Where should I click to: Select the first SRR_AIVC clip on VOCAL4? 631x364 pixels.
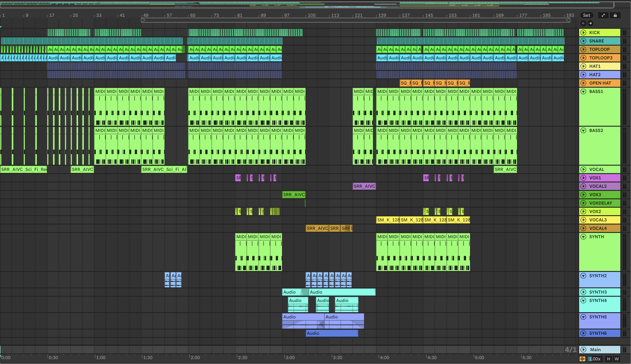(317, 228)
